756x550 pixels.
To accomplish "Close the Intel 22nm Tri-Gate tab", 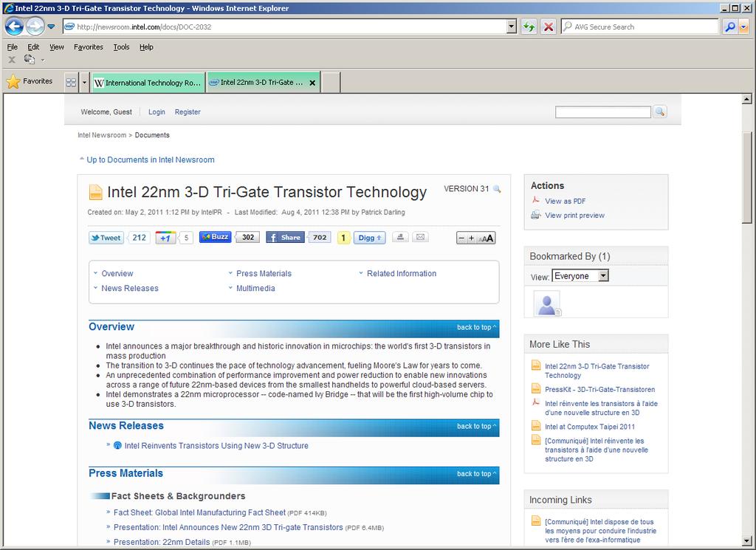I will coord(312,83).
